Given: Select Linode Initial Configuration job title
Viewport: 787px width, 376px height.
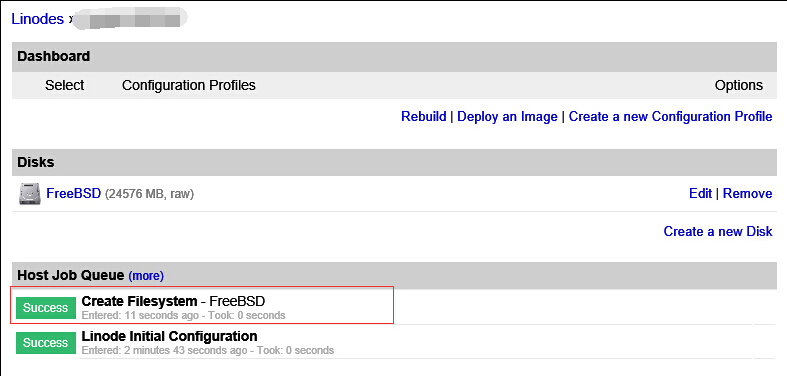Looking at the screenshot, I should 169,336.
